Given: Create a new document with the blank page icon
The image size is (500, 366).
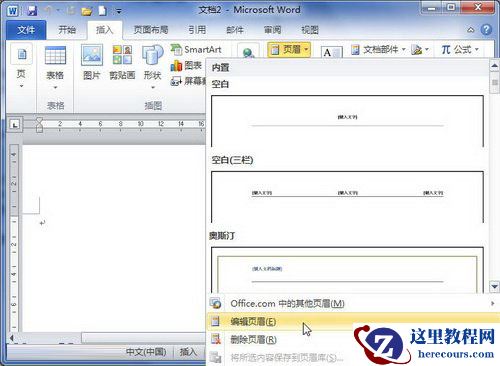Looking at the screenshot, I should point(103,11).
